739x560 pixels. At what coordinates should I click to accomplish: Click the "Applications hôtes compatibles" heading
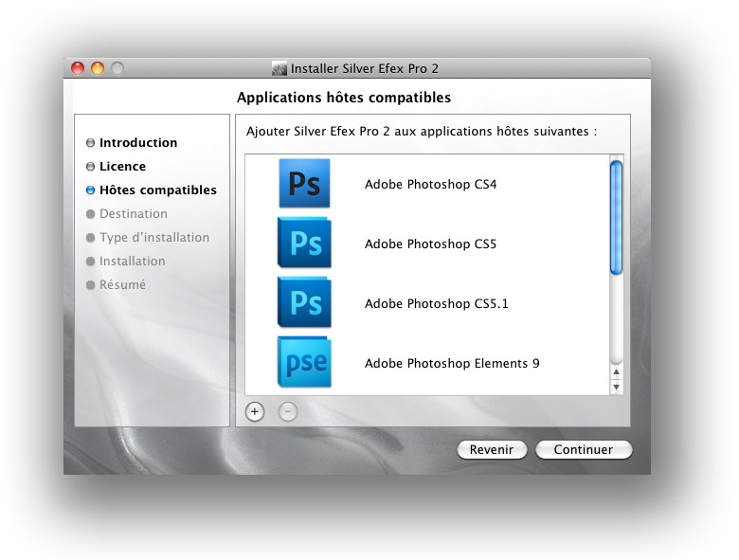click(344, 98)
